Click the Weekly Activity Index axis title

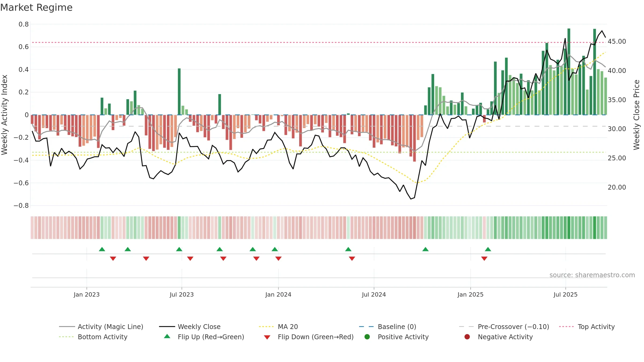pyautogui.click(x=5, y=115)
